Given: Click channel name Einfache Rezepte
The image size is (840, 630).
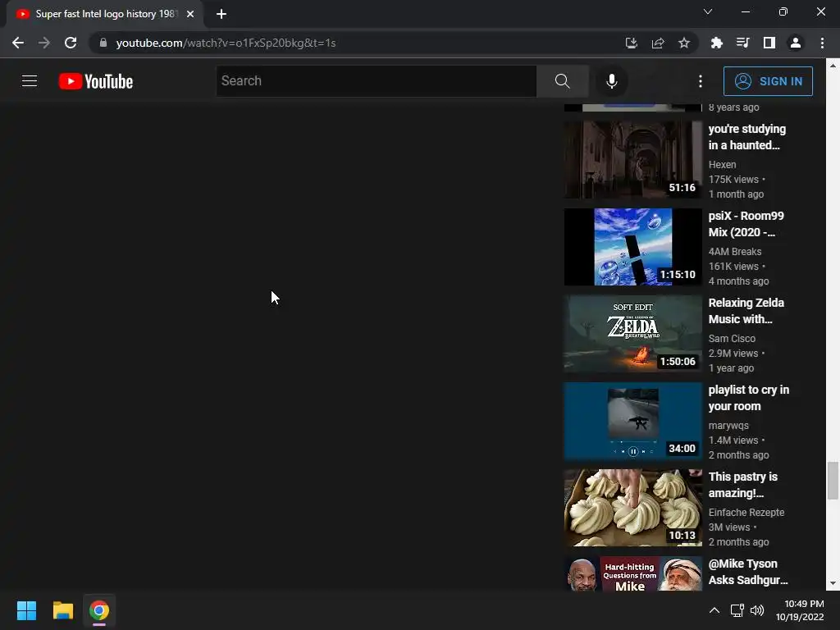Looking at the screenshot, I should [746, 512].
